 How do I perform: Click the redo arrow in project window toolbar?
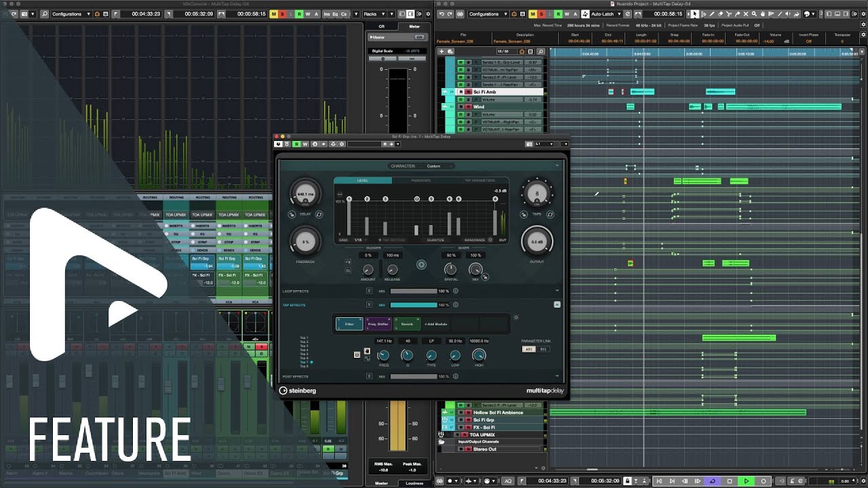(x=450, y=14)
